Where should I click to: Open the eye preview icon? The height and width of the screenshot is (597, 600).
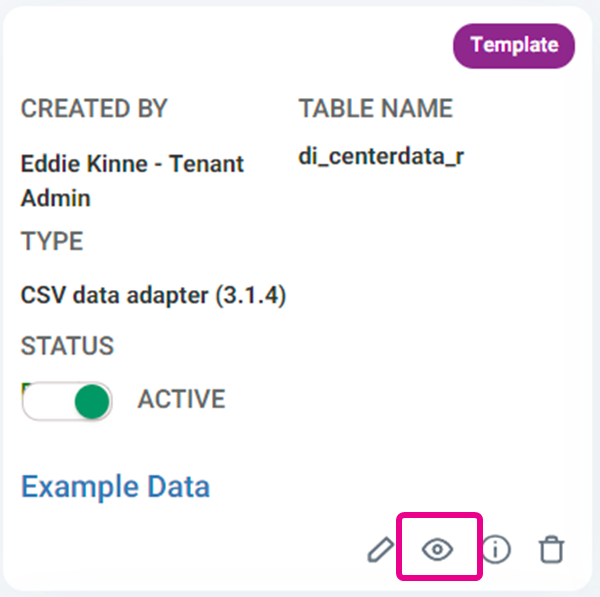coord(438,549)
